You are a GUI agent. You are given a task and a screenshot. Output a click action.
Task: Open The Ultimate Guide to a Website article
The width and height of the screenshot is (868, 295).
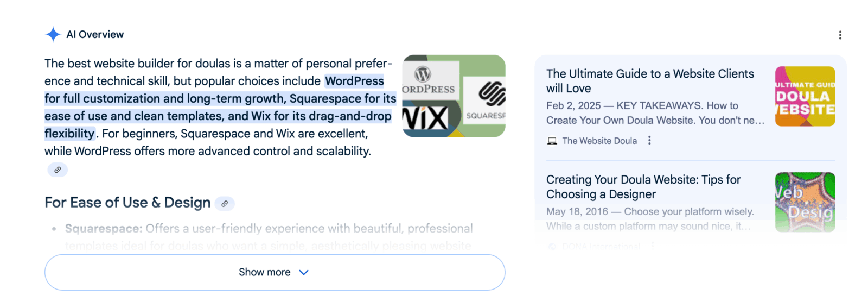[x=650, y=81]
